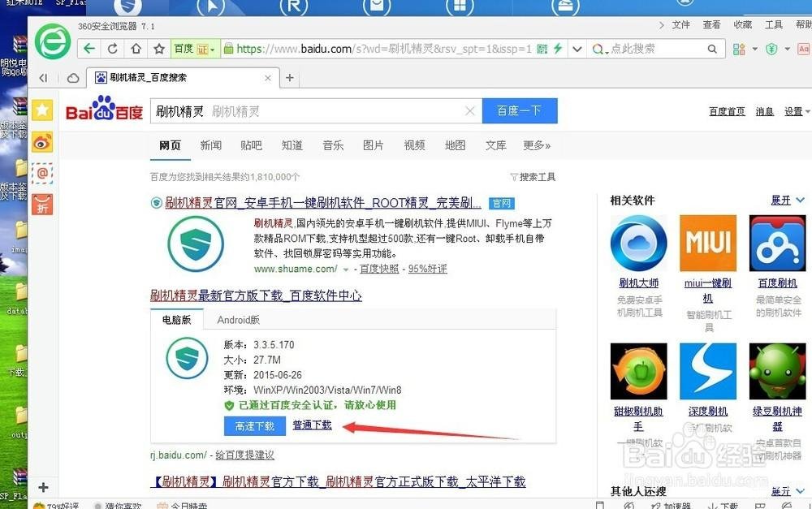The height and width of the screenshot is (509, 812).
Task: Click the tab history back icon
Action: (44, 78)
